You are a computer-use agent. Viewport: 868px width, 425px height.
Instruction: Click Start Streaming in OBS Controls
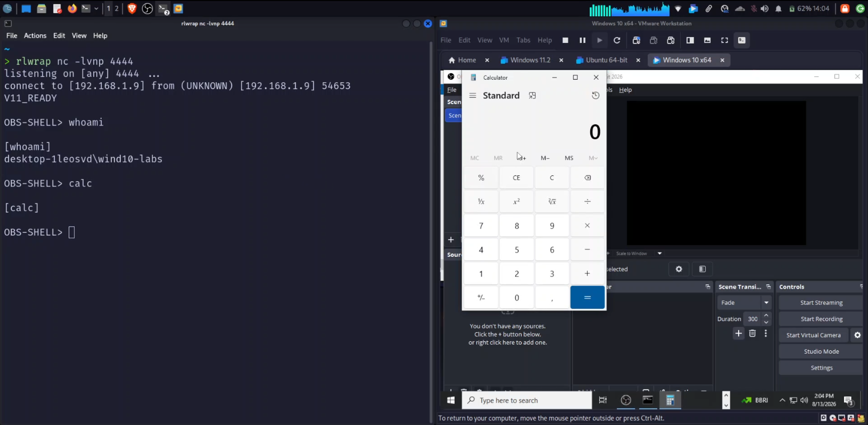point(821,303)
